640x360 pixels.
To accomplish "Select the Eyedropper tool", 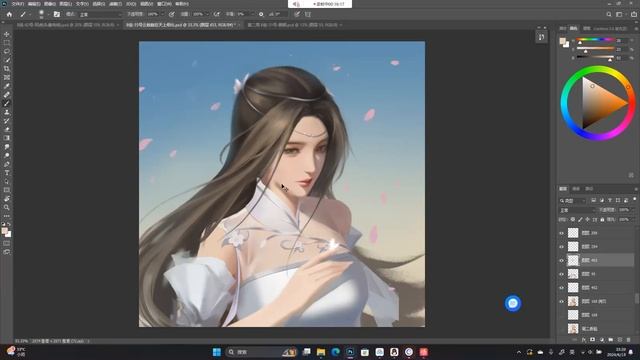I will click(7, 86).
